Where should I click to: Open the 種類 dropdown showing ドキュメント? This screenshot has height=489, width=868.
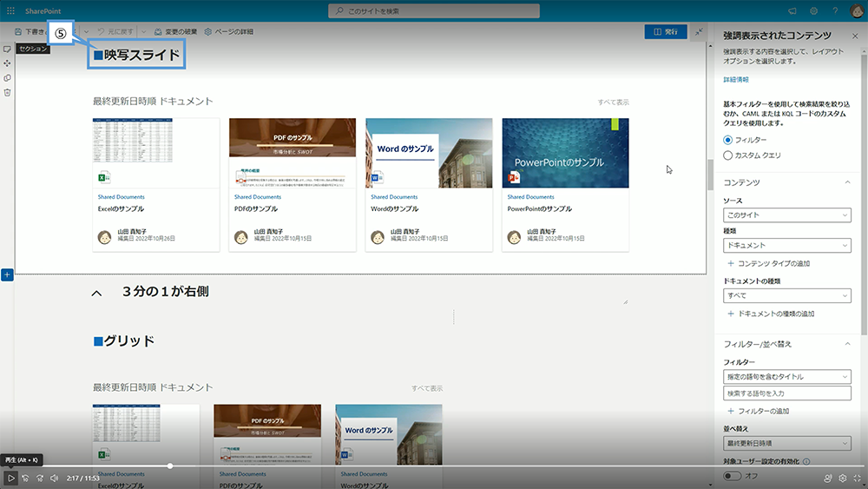click(x=786, y=246)
